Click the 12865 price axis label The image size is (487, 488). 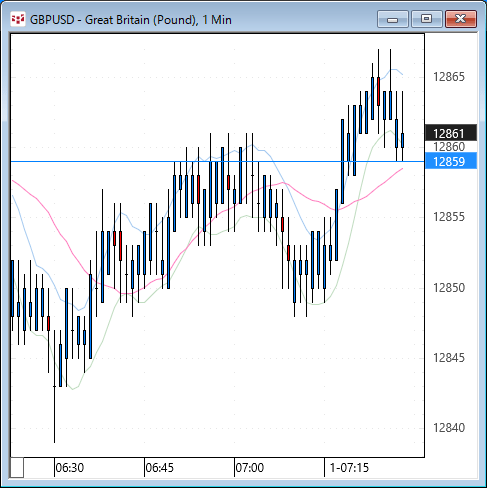pos(449,77)
